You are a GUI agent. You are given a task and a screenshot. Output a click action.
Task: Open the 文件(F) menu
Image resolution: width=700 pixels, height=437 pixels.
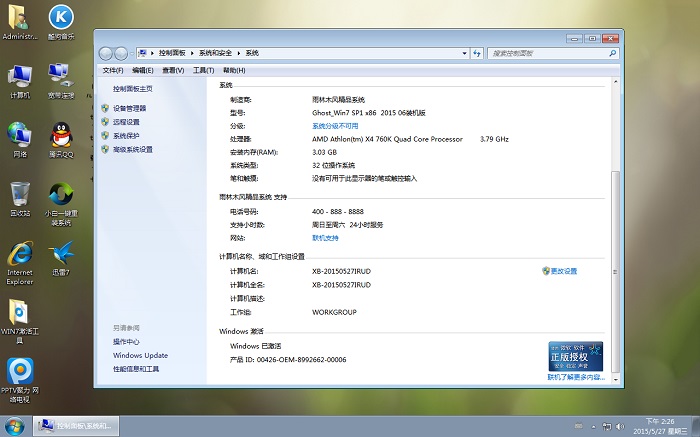(x=113, y=70)
